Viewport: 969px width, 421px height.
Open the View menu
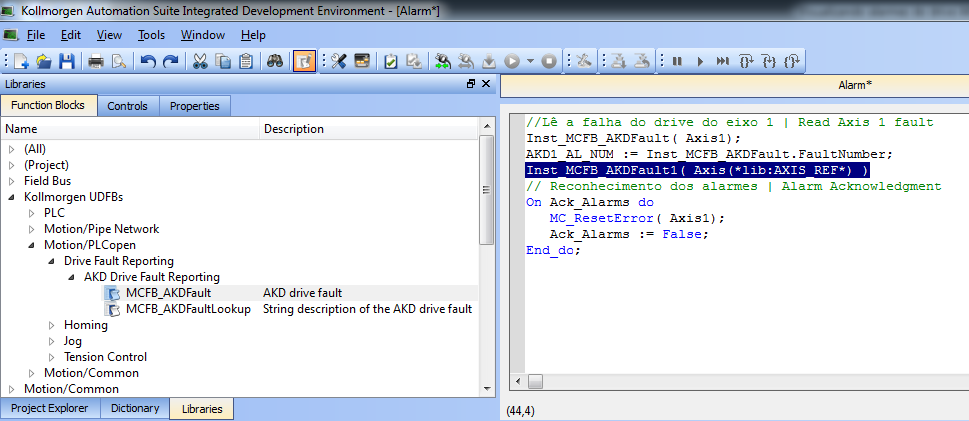coord(109,35)
